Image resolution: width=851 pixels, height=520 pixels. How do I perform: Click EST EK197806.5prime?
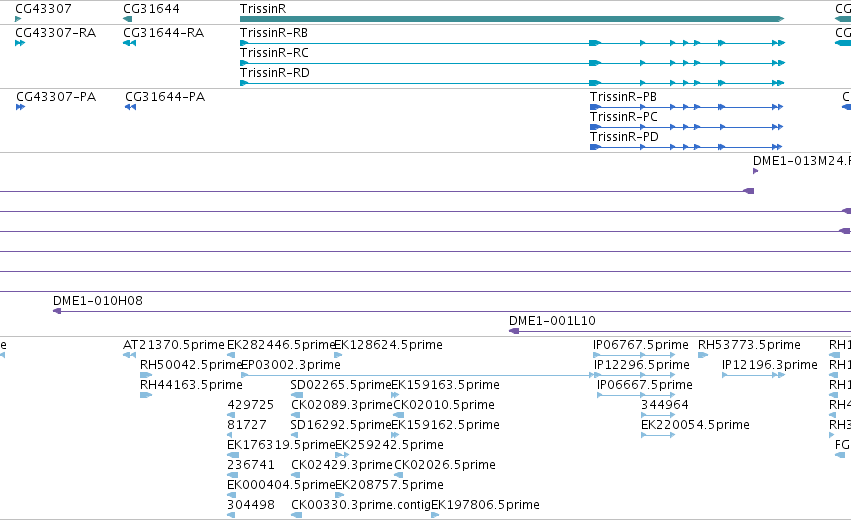(x=485, y=505)
